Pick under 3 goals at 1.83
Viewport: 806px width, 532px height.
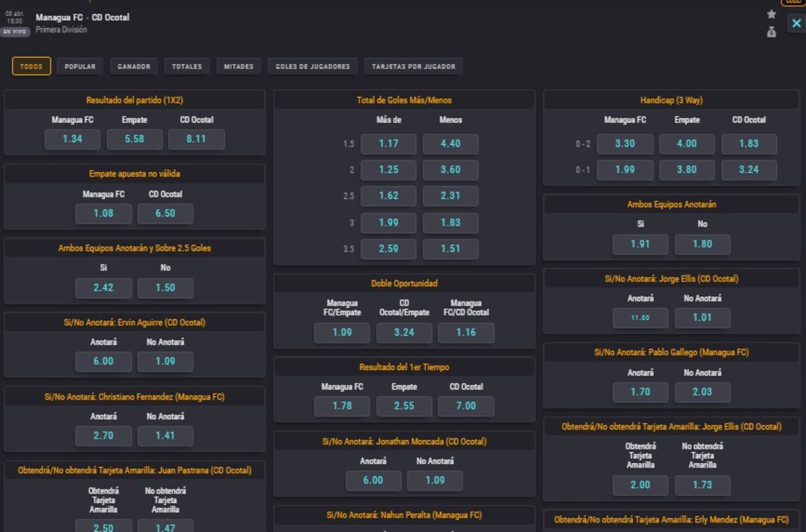coord(451,223)
